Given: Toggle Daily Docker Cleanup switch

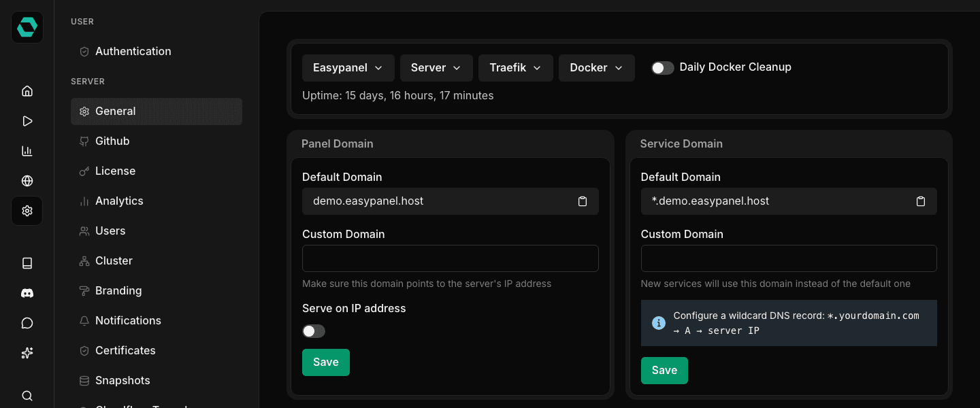Looking at the screenshot, I should pos(663,68).
